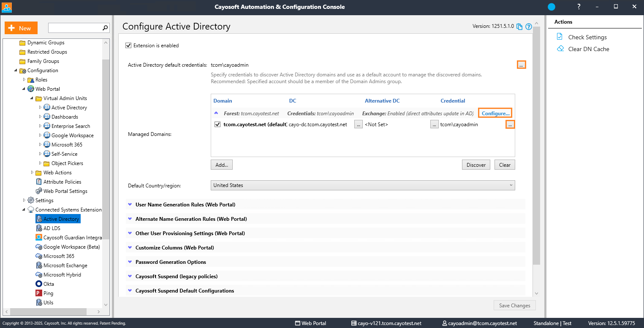Select Attribute Policies in the tree
The width and height of the screenshot is (644, 328).
(62, 182)
